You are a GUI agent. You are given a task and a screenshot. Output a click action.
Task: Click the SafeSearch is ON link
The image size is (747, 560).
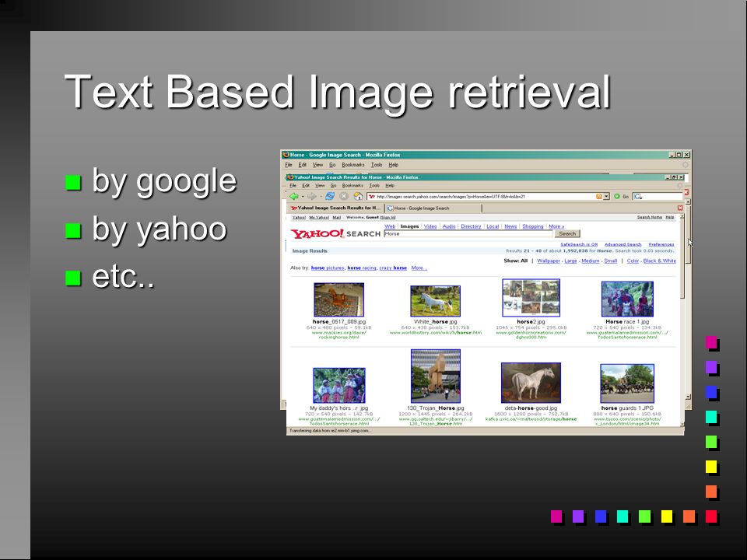click(x=579, y=244)
